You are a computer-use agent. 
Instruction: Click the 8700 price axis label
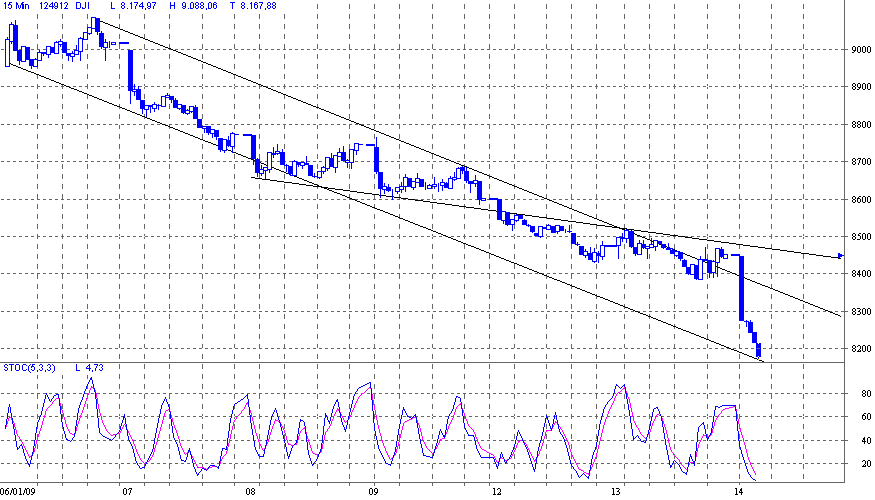(861, 162)
